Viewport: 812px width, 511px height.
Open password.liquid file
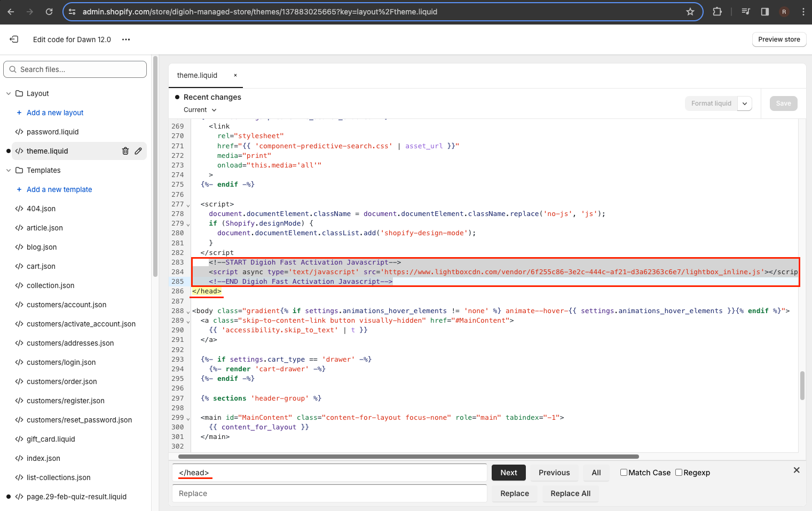pyautogui.click(x=52, y=132)
